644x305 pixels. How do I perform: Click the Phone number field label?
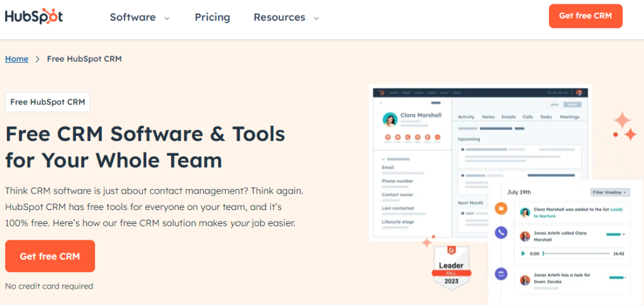click(397, 181)
